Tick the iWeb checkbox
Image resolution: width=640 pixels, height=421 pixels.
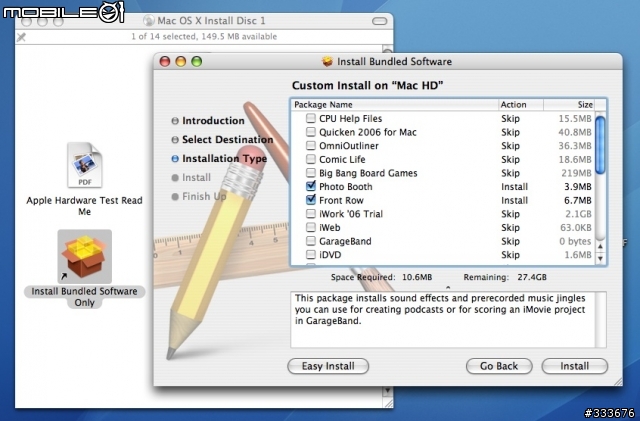(311, 227)
